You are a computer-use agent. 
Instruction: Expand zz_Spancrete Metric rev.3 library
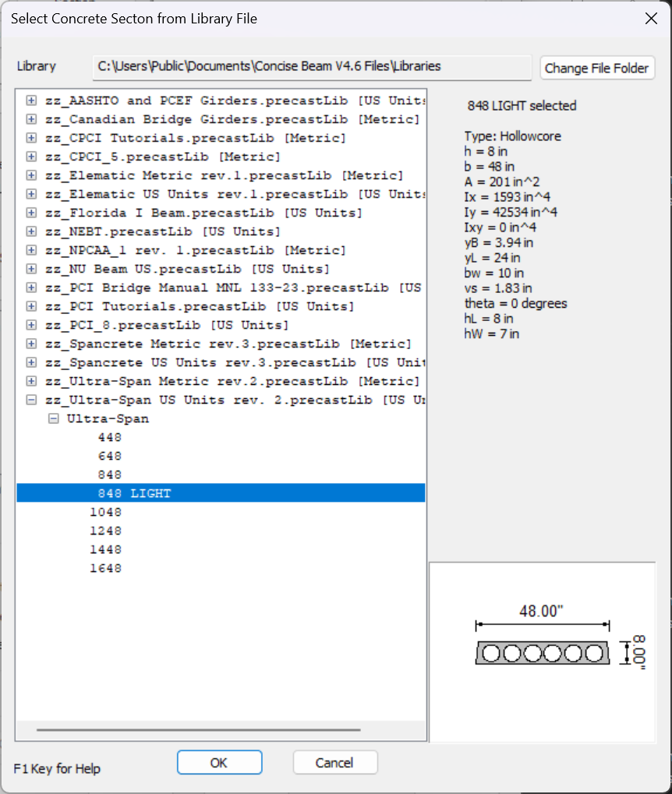(31, 344)
